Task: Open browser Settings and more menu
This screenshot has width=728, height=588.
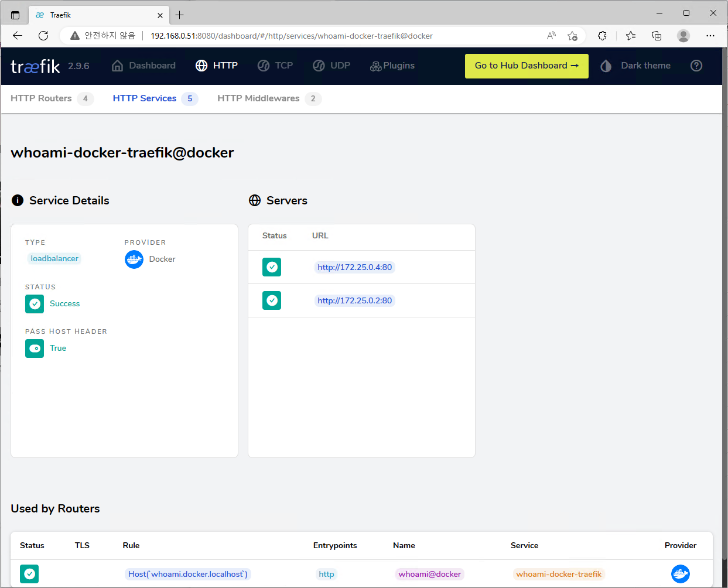Action: click(x=710, y=36)
